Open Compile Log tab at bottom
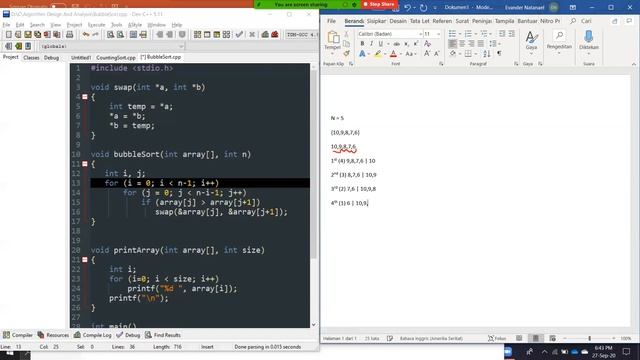The height and width of the screenshot is (360, 640). click(93, 335)
